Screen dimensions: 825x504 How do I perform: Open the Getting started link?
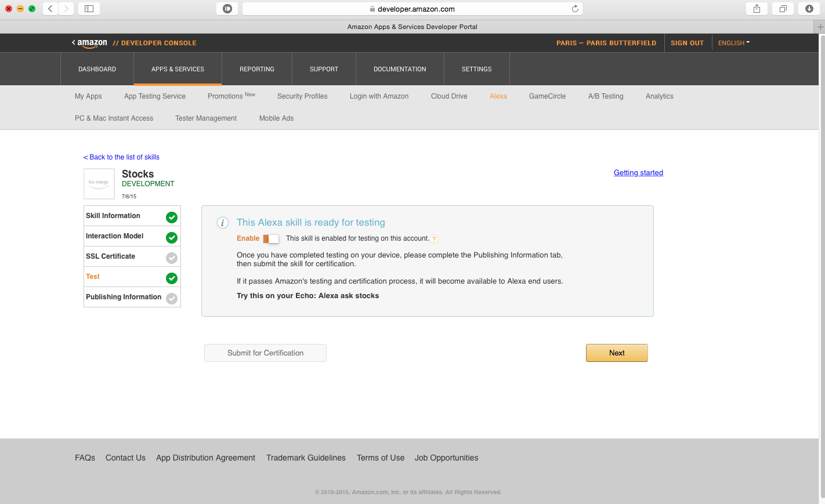click(x=638, y=173)
